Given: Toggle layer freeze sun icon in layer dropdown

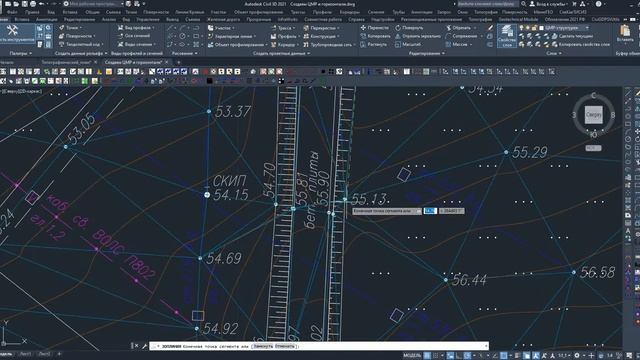Looking at the screenshot, I should click(528, 28).
